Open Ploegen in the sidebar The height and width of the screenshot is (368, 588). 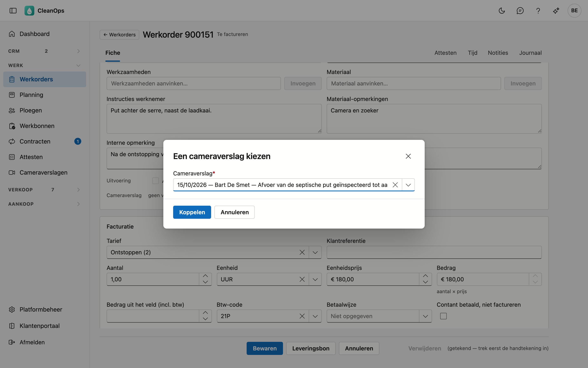tap(45, 110)
